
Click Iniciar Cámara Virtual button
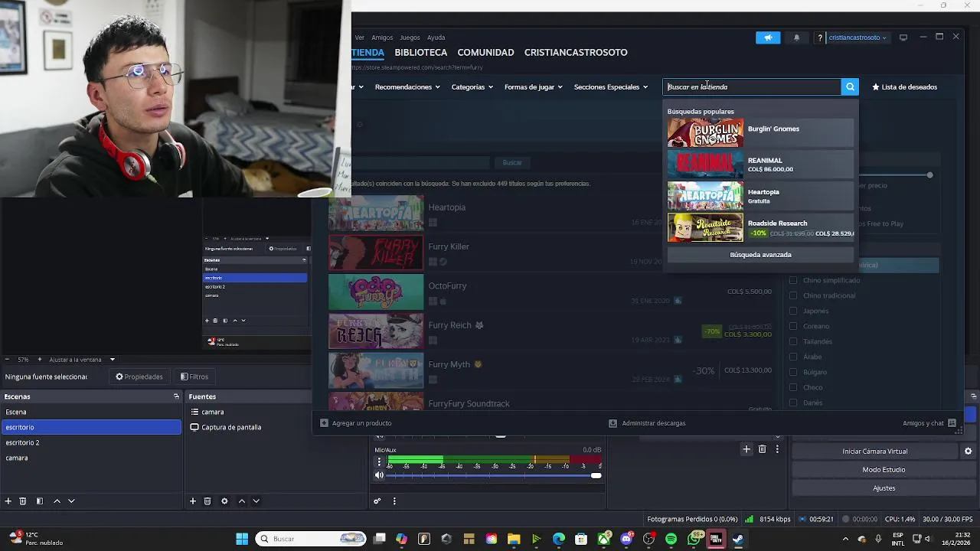[874, 452]
